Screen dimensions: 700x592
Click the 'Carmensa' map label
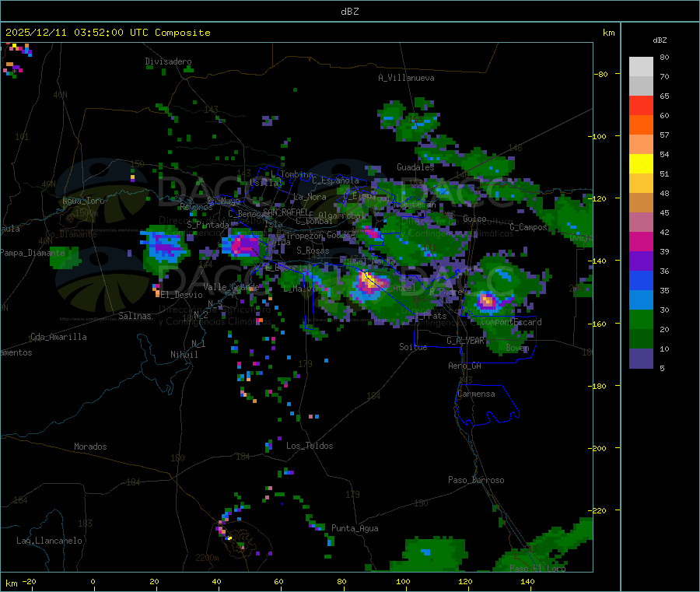click(x=476, y=394)
